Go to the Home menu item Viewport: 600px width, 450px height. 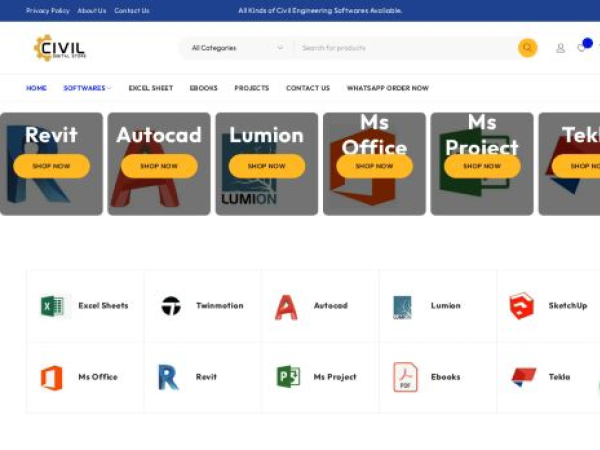coord(36,88)
